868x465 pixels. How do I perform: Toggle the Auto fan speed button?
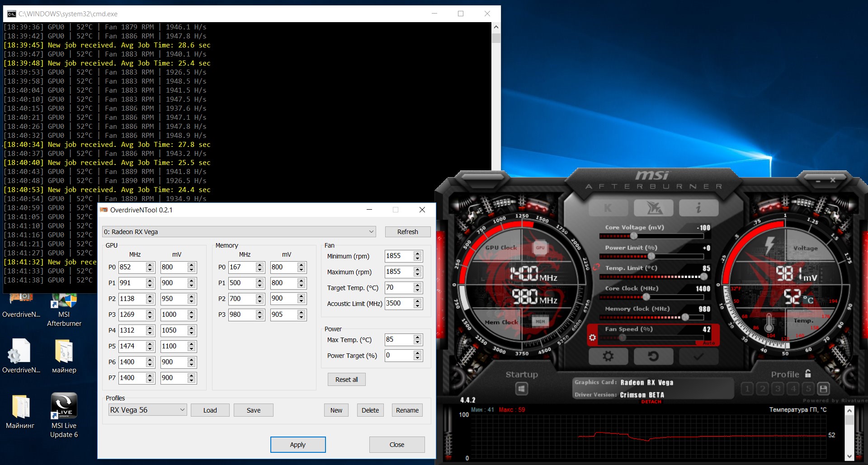point(709,343)
